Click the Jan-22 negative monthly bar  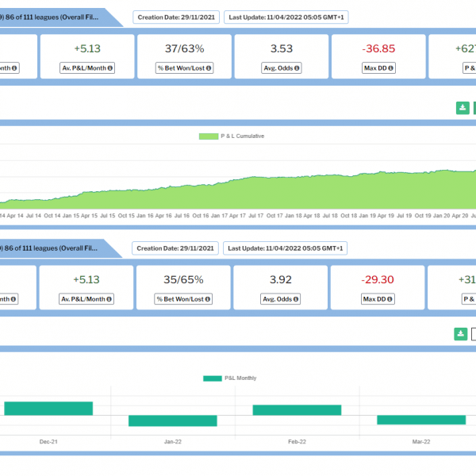click(x=173, y=420)
